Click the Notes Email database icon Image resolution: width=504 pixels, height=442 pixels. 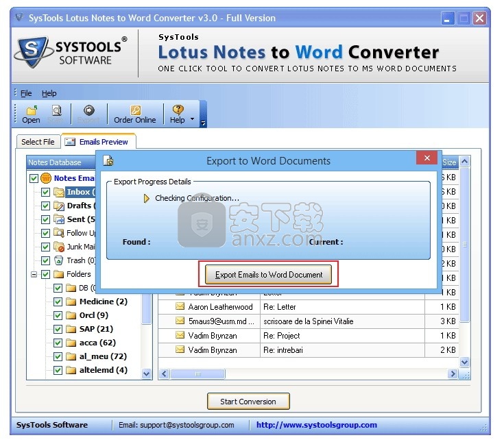click(x=46, y=178)
